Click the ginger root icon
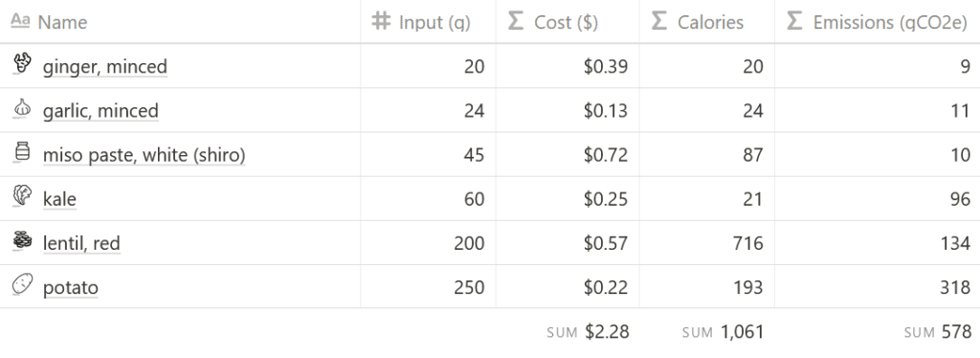 point(22,63)
